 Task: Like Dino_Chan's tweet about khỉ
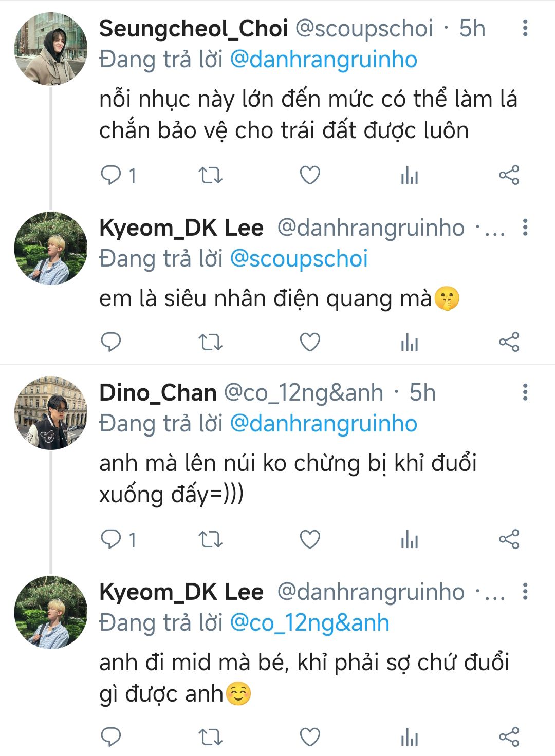(310, 539)
